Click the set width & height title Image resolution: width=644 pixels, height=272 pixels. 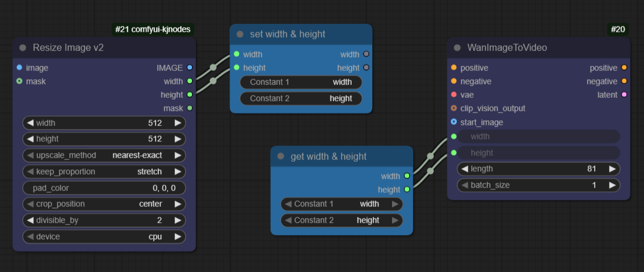click(287, 34)
